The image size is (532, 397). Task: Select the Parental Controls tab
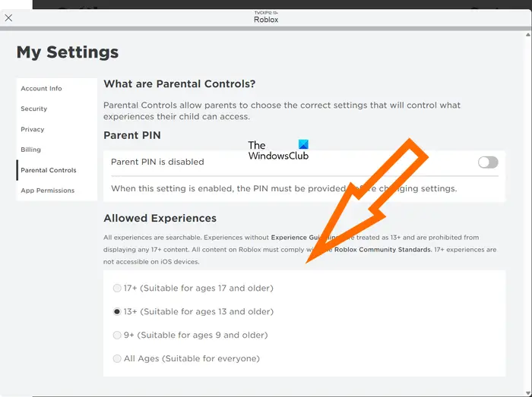[x=49, y=171]
